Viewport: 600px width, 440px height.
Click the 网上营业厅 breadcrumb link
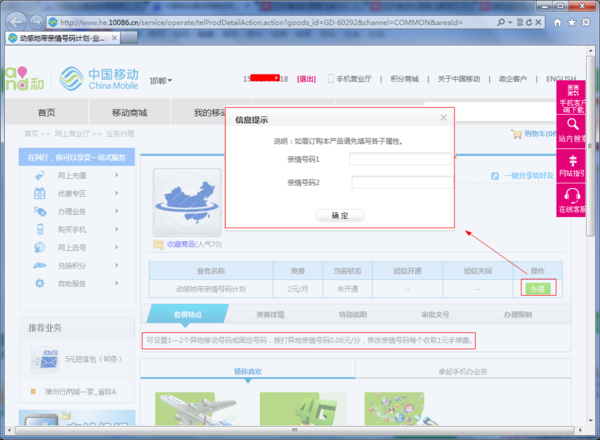pos(72,134)
